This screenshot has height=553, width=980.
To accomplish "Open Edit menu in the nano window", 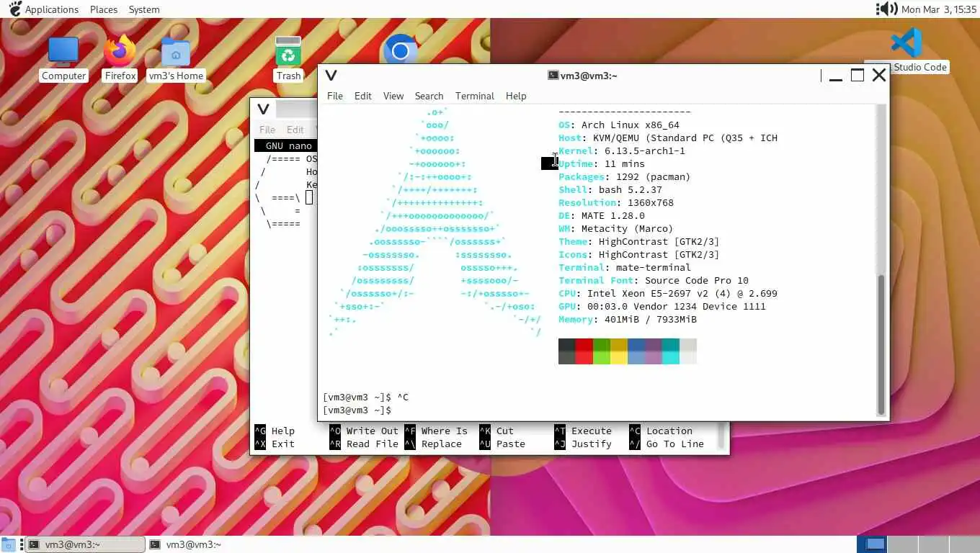I will tap(295, 130).
